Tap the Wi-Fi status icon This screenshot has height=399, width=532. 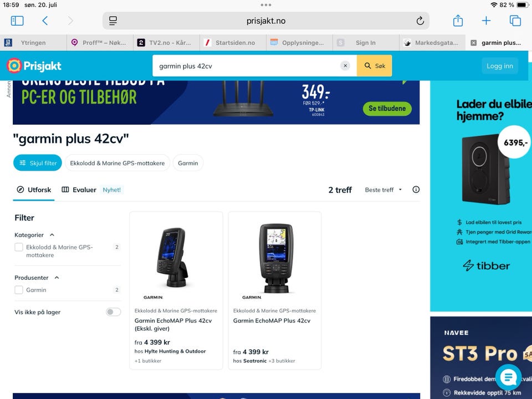[x=494, y=5]
